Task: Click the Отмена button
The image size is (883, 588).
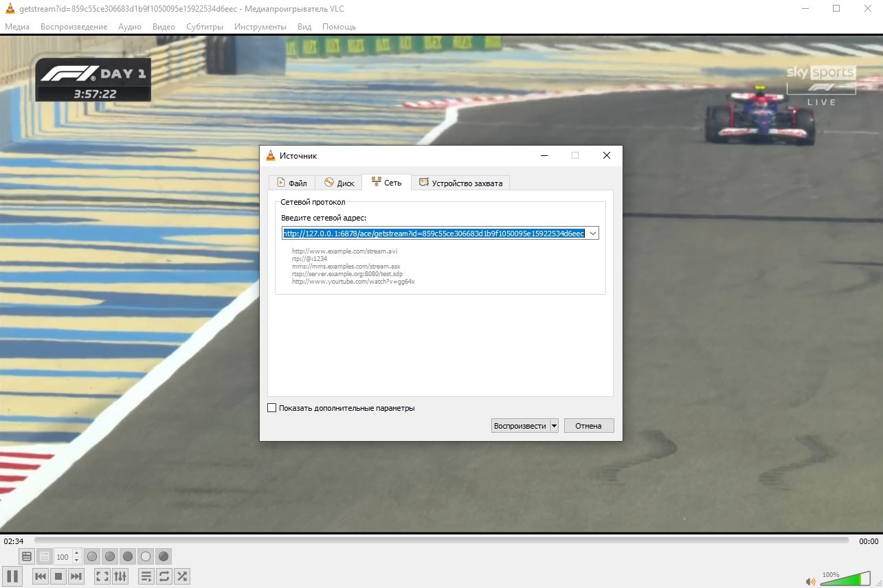Action: (589, 426)
